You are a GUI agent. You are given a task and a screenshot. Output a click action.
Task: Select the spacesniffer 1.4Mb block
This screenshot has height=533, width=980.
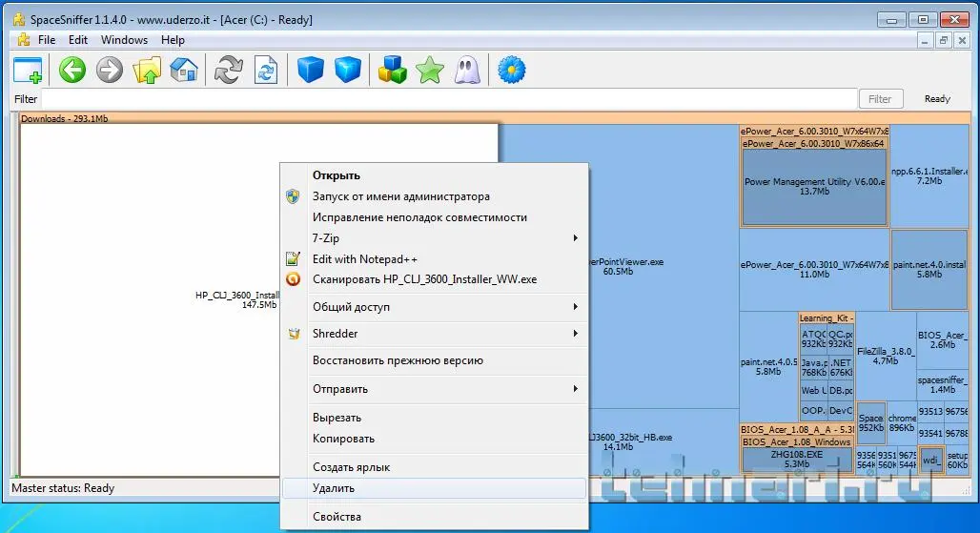943,384
